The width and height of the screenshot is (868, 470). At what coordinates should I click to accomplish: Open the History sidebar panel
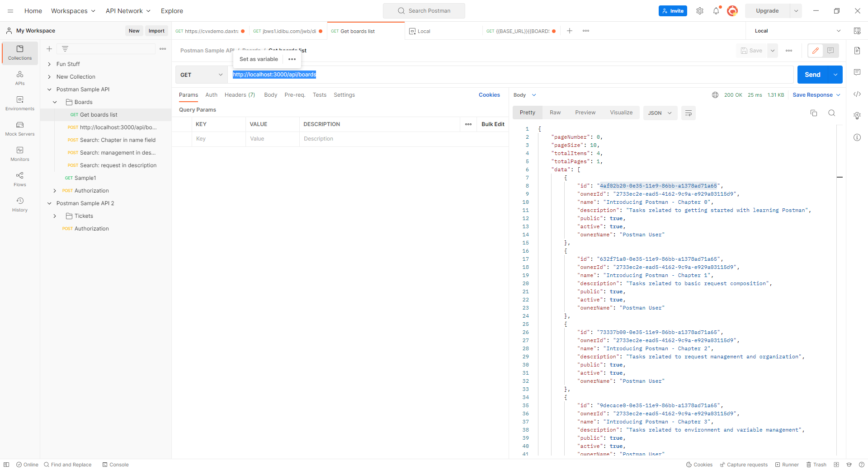20,205
